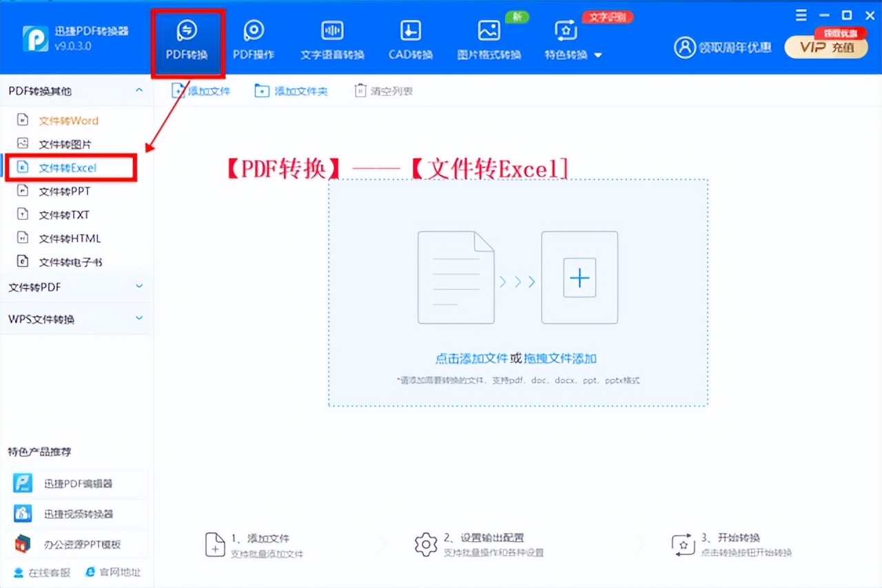Select 文件转图片 option
This screenshot has height=588, width=882.
[x=65, y=144]
